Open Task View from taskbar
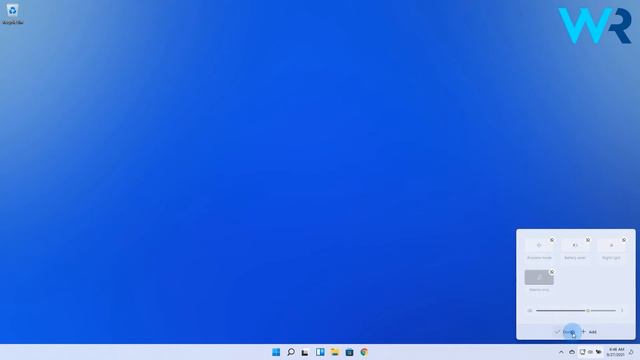640x360 pixels. pyautogui.click(x=305, y=352)
